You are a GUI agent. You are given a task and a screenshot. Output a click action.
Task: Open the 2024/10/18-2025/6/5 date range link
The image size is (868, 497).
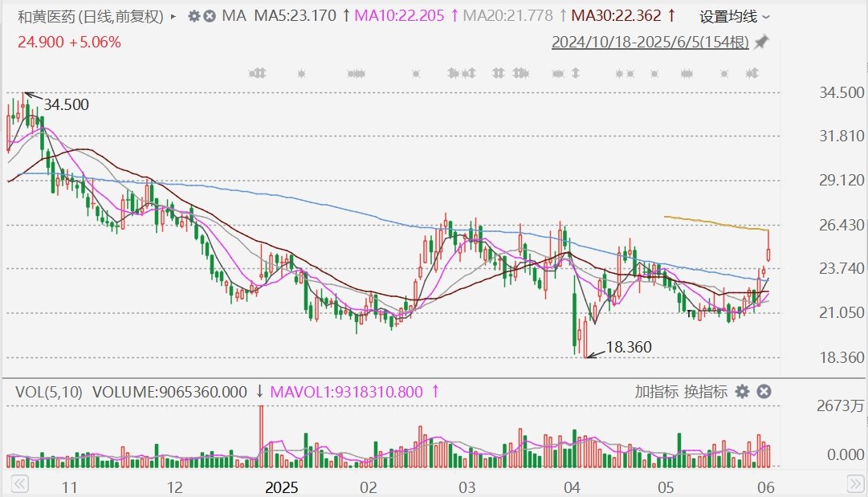[x=650, y=42]
